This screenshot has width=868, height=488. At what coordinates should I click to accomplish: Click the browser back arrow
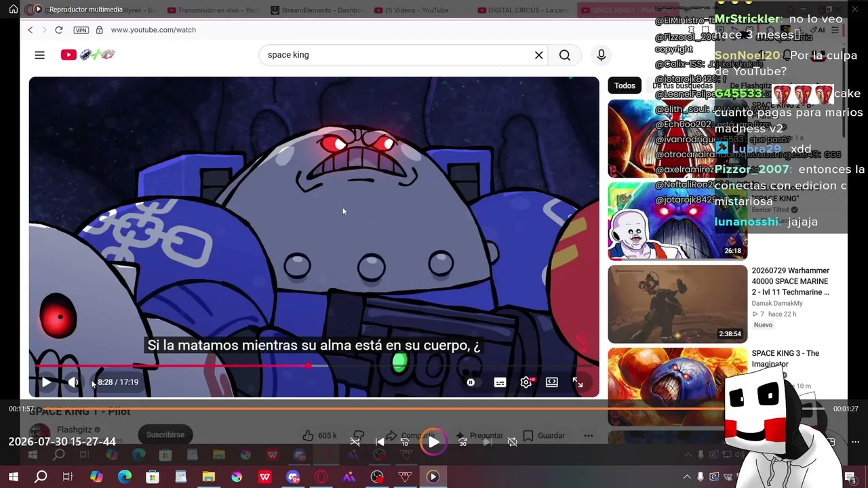pos(31,30)
